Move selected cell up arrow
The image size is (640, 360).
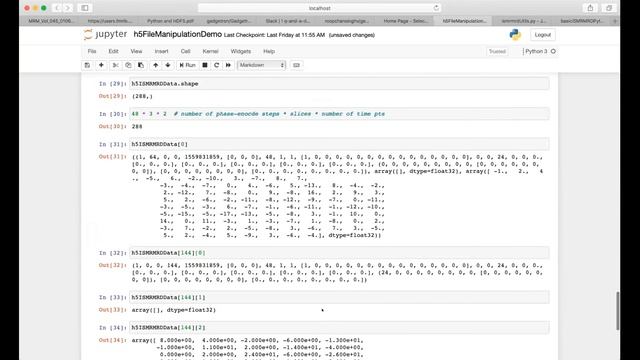coord(156,65)
